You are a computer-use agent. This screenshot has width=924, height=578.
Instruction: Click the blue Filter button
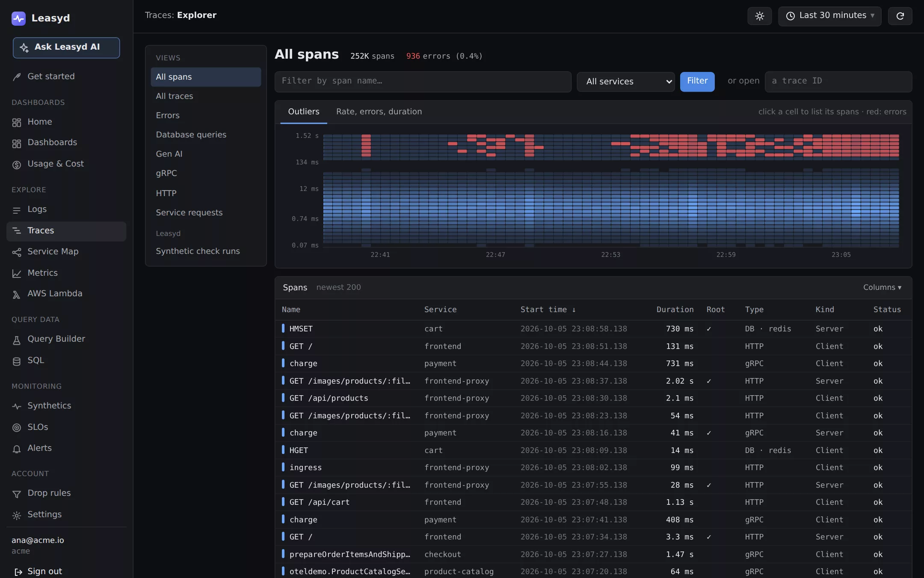(x=697, y=82)
